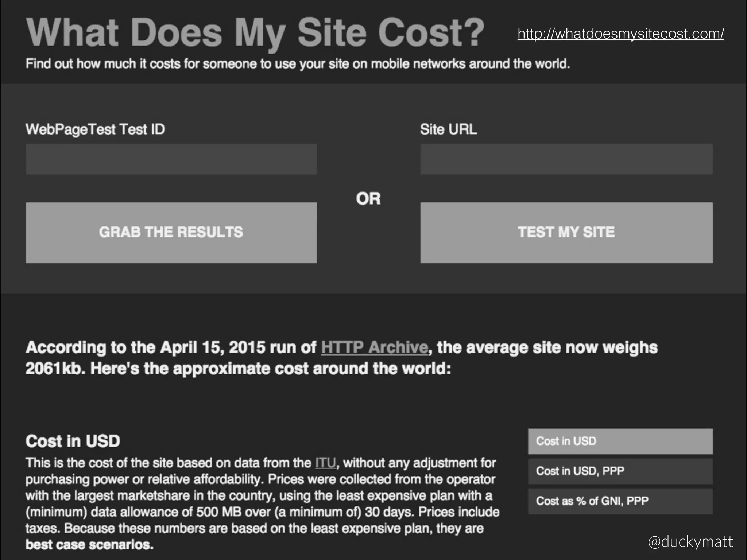Click the Site URL label

[x=449, y=129]
